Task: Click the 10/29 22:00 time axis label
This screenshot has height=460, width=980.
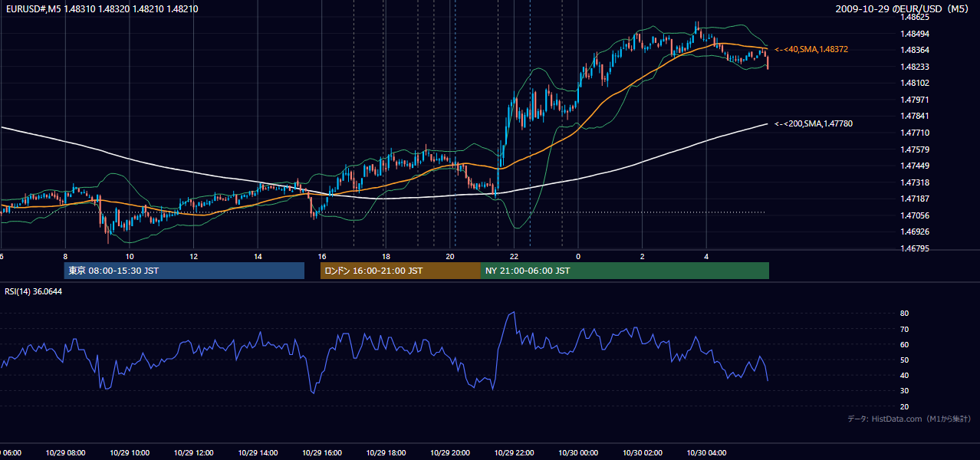Action: coord(515,452)
